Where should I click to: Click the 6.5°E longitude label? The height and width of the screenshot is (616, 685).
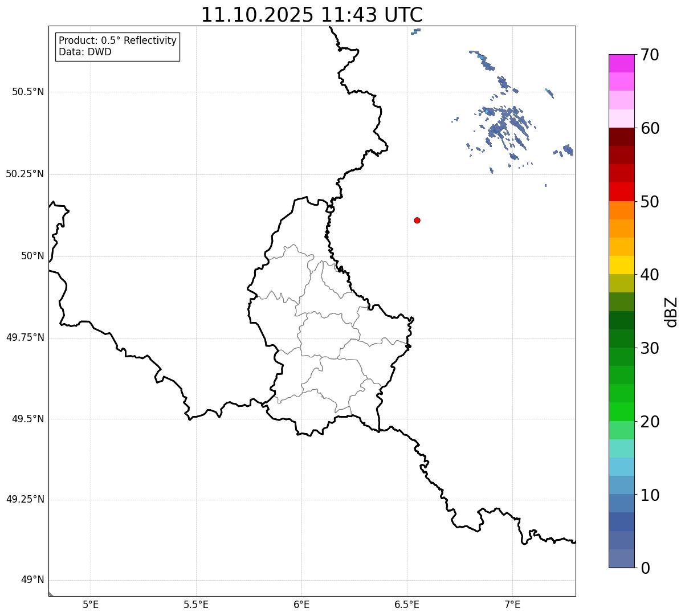[407, 604]
